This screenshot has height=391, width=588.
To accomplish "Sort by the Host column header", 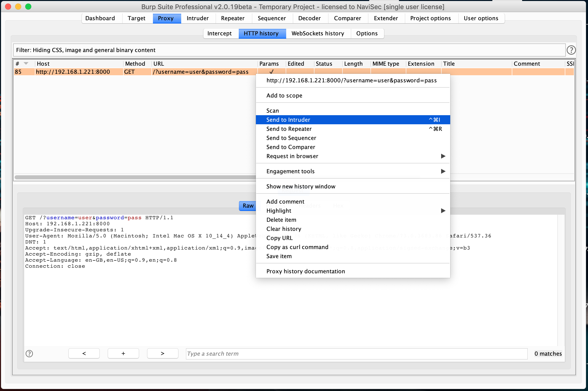I will point(79,64).
